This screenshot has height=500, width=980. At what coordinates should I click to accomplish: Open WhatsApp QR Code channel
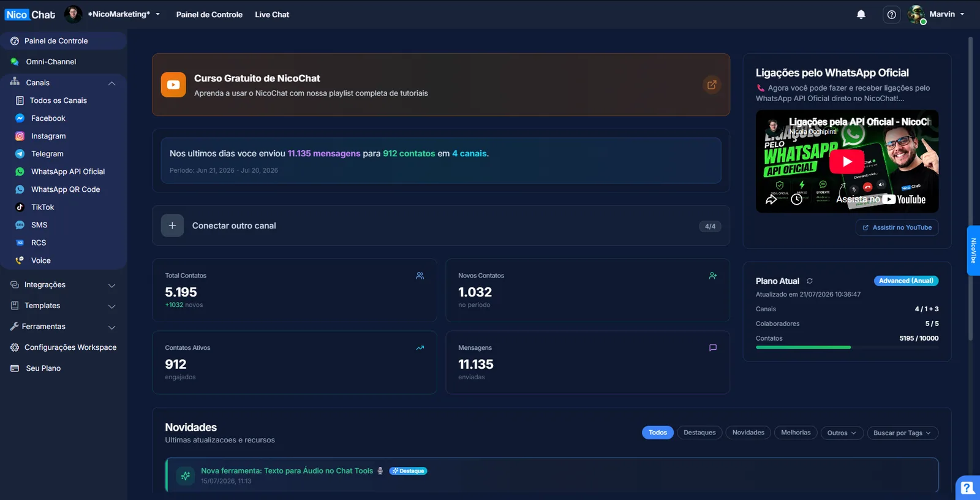click(x=64, y=189)
